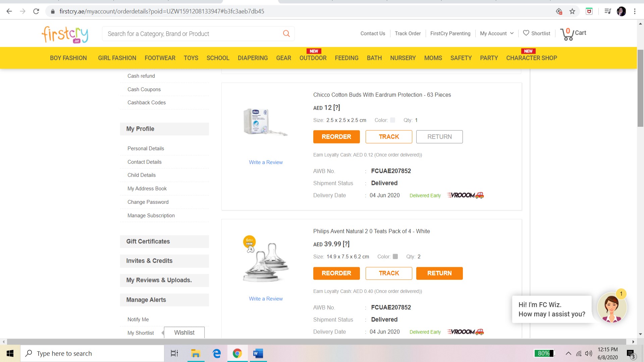Click the search magnifier icon

pyautogui.click(x=286, y=34)
